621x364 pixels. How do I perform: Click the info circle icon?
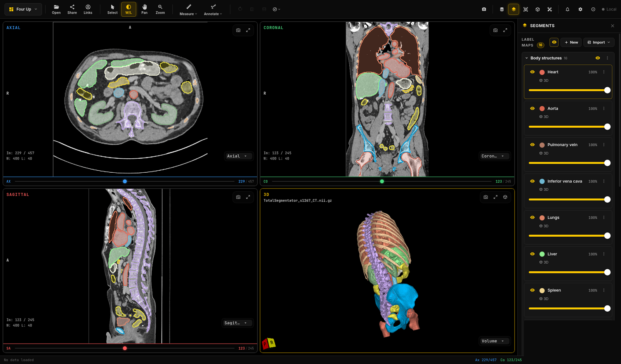(x=593, y=9)
